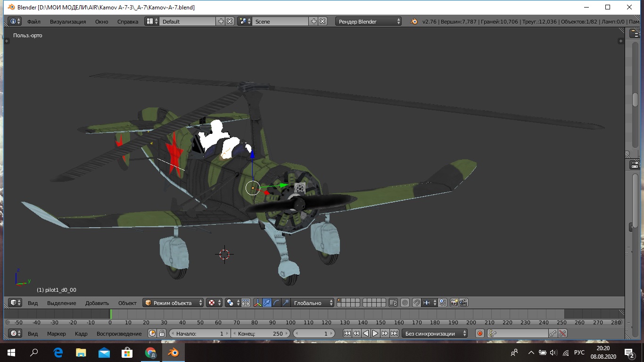This screenshot has width=644, height=362.
Task: Toggle the snap magnet in the viewport header
Action: (x=417, y=303)
